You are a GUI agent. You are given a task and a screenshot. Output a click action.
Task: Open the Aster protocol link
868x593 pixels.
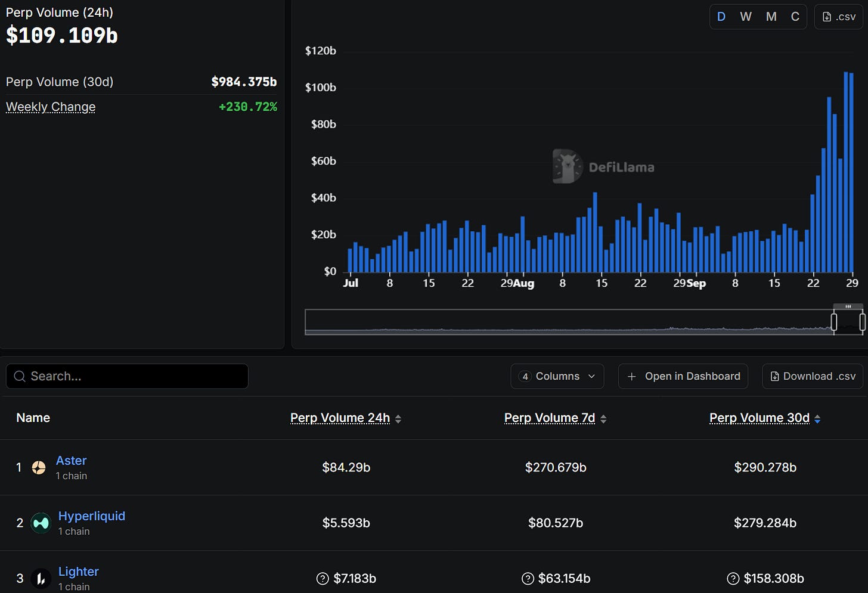(x=71, y=461)
